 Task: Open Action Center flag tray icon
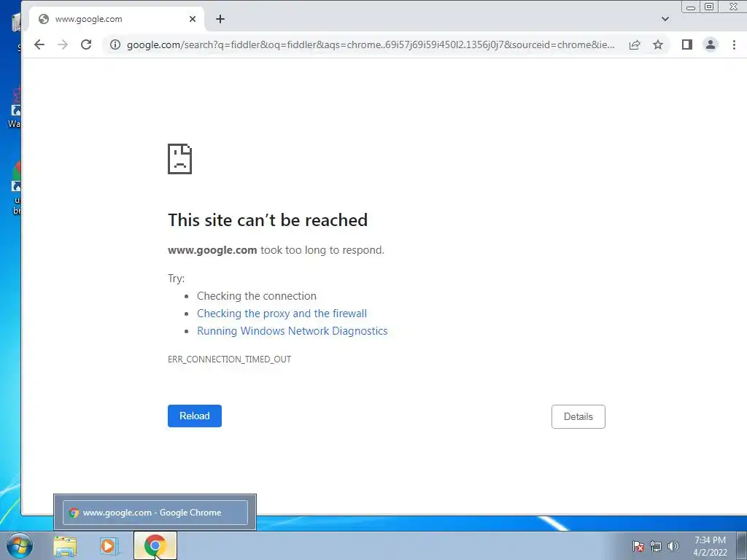638,547
